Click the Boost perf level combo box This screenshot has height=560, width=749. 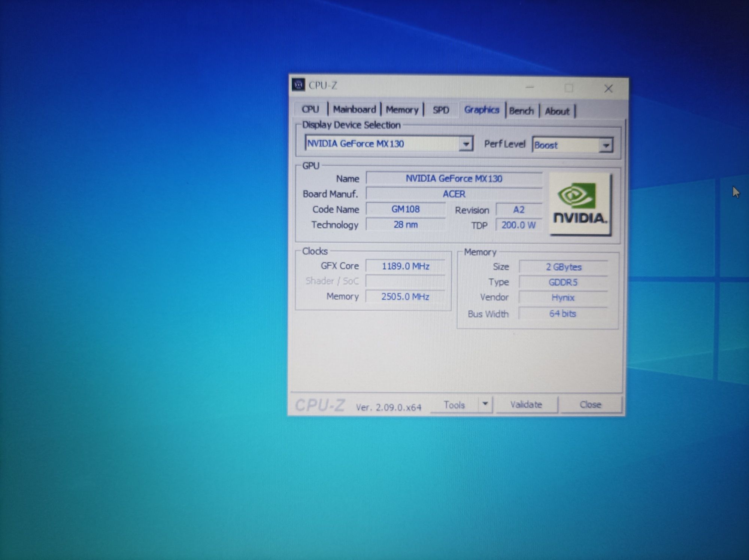(572, 145)
